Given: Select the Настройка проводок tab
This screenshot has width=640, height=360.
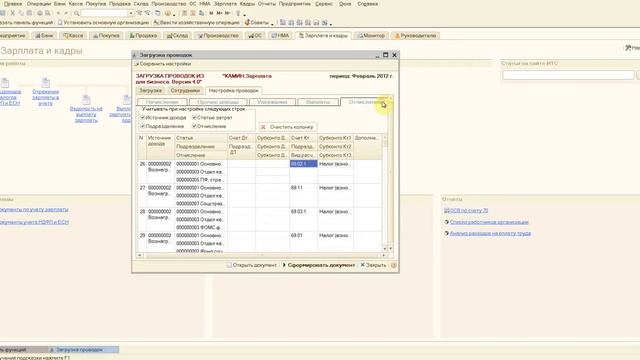Looking at the screenshot, I should click(x=233, y=91).
